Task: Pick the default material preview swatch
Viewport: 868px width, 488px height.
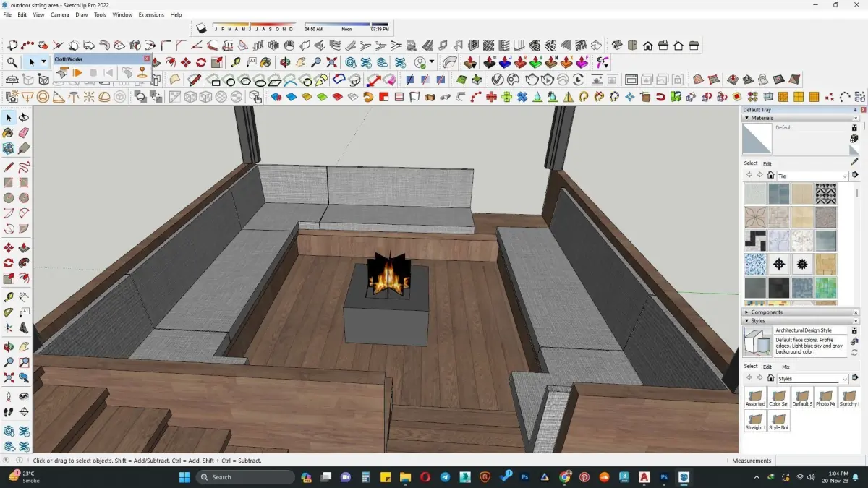Action: pos(757,138)
